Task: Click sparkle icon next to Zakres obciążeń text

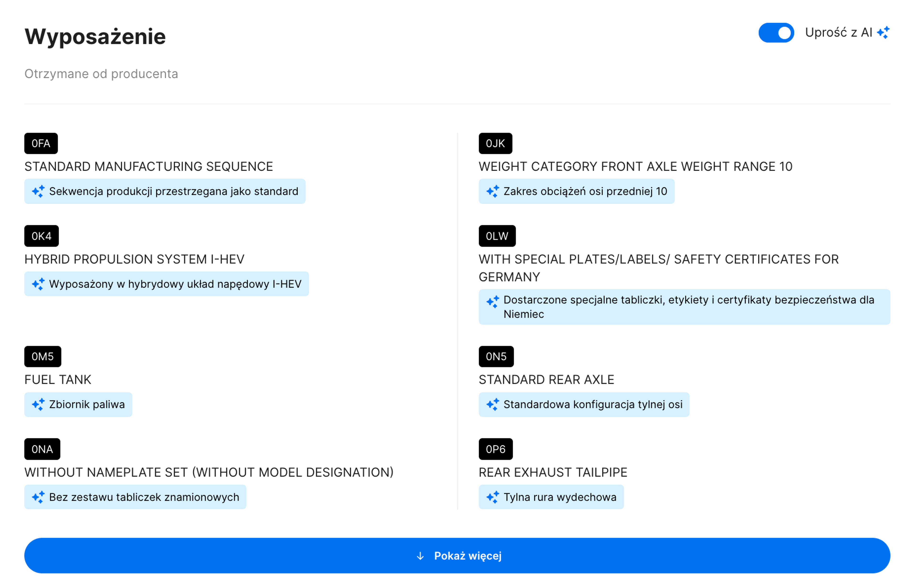Action: point(492,191)
